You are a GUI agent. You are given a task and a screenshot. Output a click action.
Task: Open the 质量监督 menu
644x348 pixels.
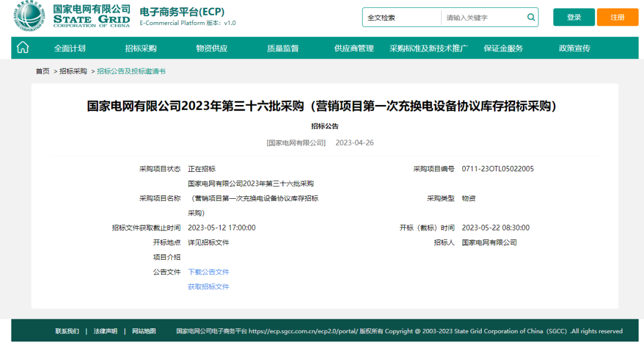point(283,48)
